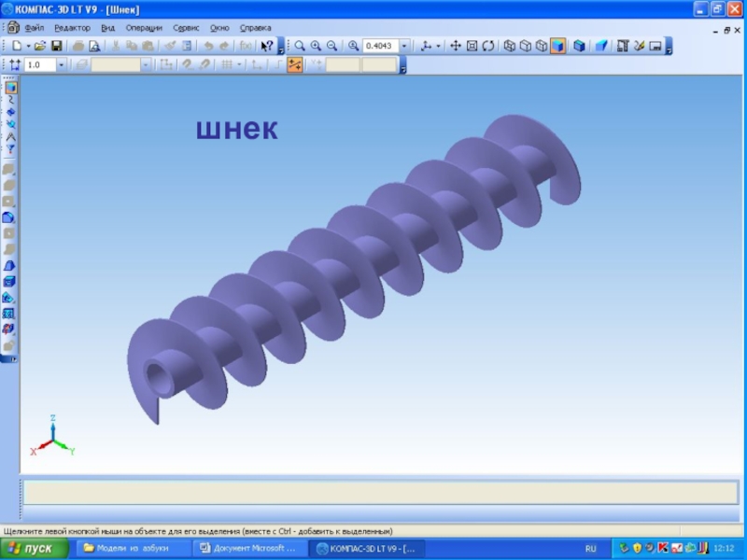Select the surfaces panel icon
Screen dimensions: 747x560
10,112
